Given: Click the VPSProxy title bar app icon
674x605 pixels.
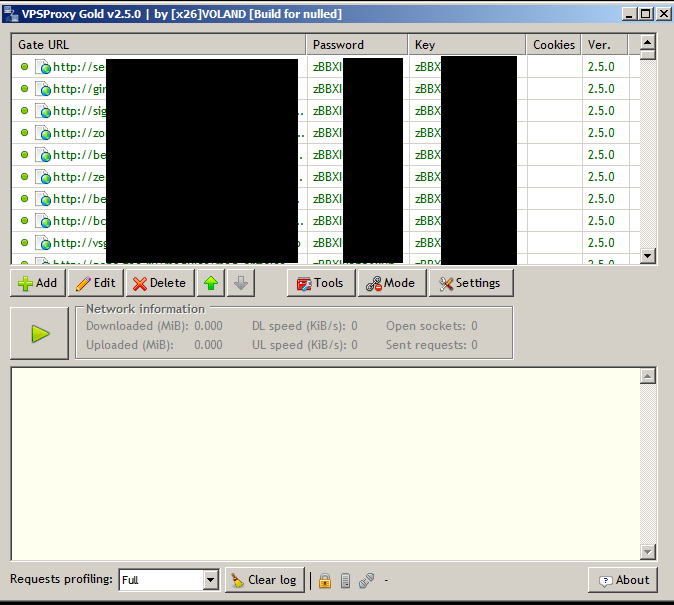Looking at the screenshot, I should (11, 14).
